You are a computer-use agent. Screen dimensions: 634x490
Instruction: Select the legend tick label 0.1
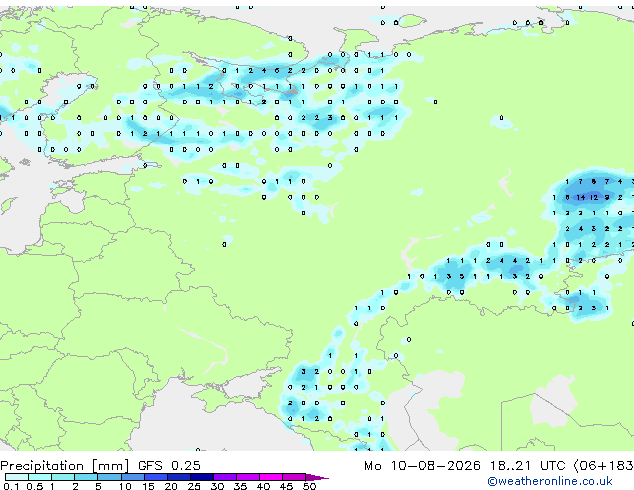click(x=11, y=486)
